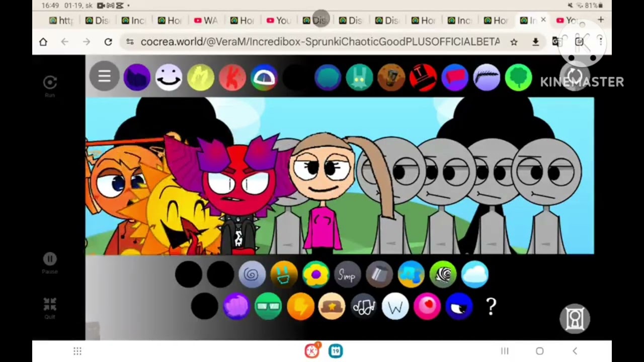Select the purple blob sound icon

coord(236,306)
